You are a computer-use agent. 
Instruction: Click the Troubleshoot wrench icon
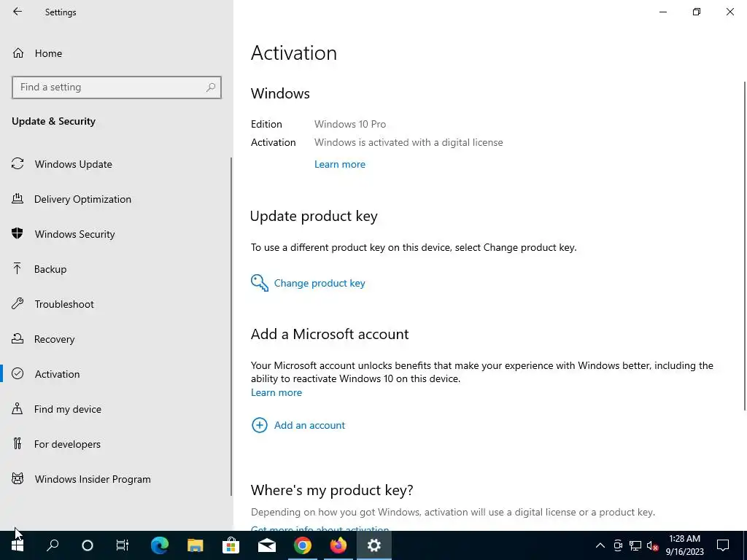click(18, 303)
